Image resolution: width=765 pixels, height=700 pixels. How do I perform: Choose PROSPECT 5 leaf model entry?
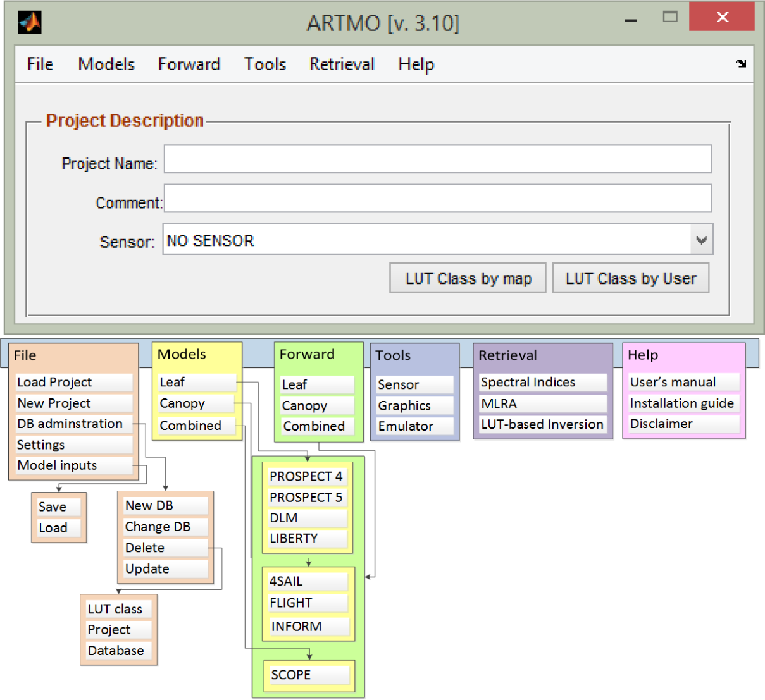click(306, 498)
